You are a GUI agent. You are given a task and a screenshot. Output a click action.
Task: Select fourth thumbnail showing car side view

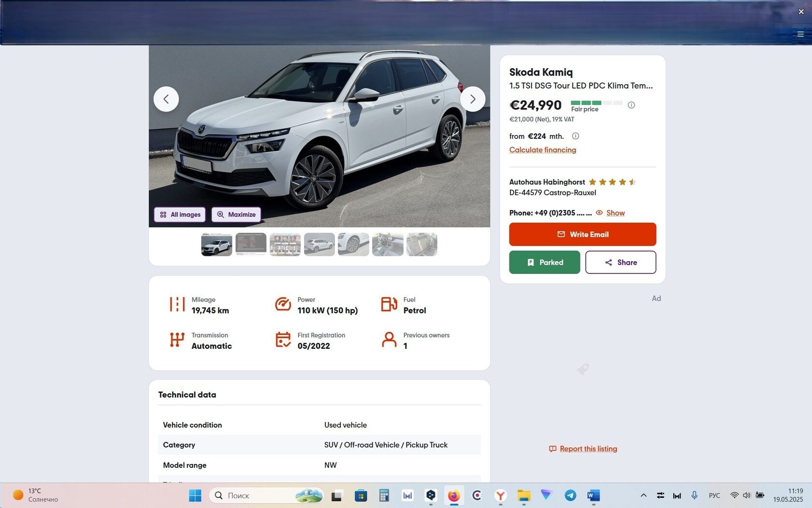tap(319, 244)
